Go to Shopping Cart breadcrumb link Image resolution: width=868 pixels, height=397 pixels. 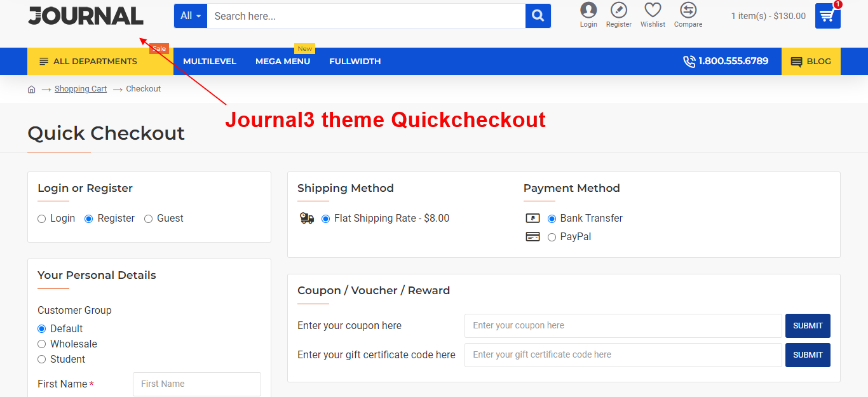point(81,89)
